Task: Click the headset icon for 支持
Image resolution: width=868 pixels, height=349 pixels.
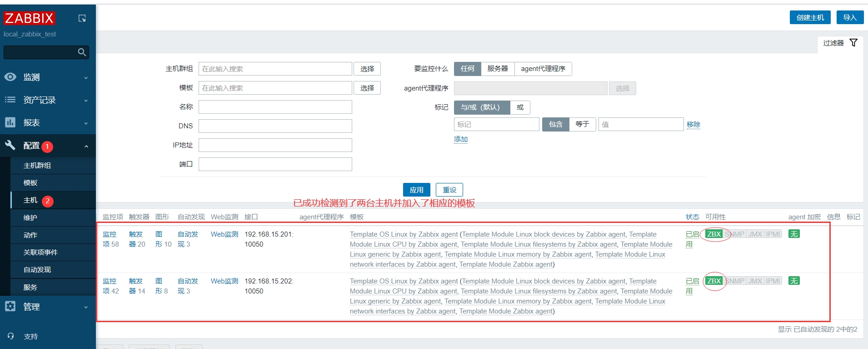Action: (x=10, y=336)
